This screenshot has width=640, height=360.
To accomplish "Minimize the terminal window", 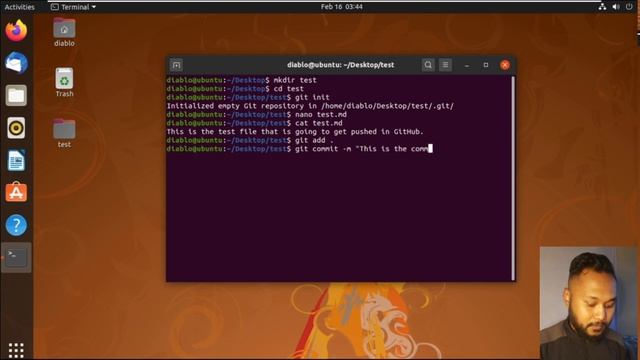I will coord(467,65).
